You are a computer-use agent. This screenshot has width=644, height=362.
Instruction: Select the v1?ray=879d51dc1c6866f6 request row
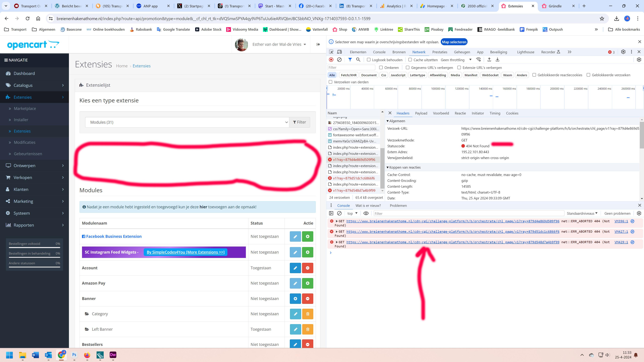[354, 178]
